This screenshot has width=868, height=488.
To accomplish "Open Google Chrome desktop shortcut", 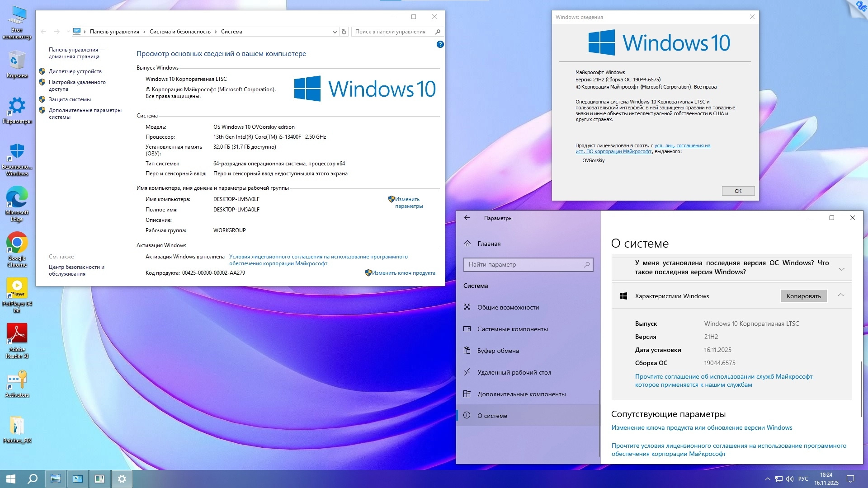I will click(x=17, y=244).
